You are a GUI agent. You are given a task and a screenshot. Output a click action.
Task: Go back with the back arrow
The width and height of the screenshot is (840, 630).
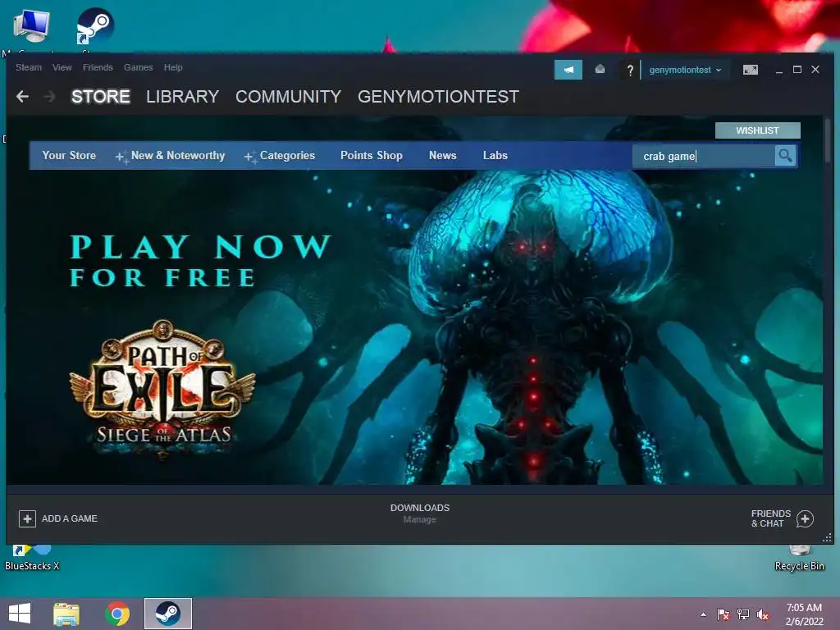(x=22, y=97)
